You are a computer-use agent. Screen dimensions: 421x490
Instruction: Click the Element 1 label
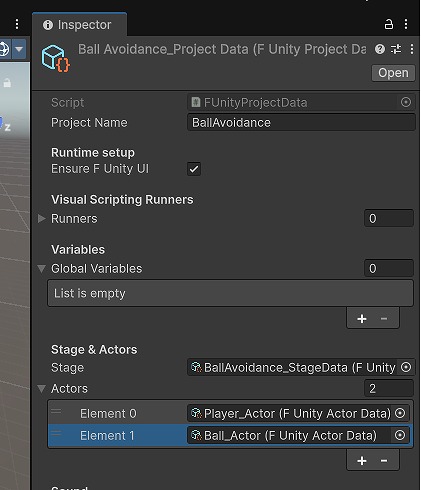[x=107, y=435]
